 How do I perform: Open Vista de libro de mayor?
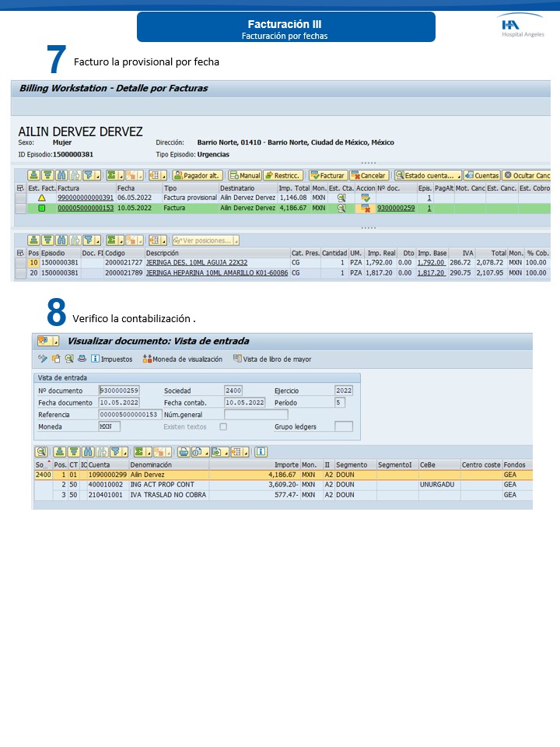272,359
